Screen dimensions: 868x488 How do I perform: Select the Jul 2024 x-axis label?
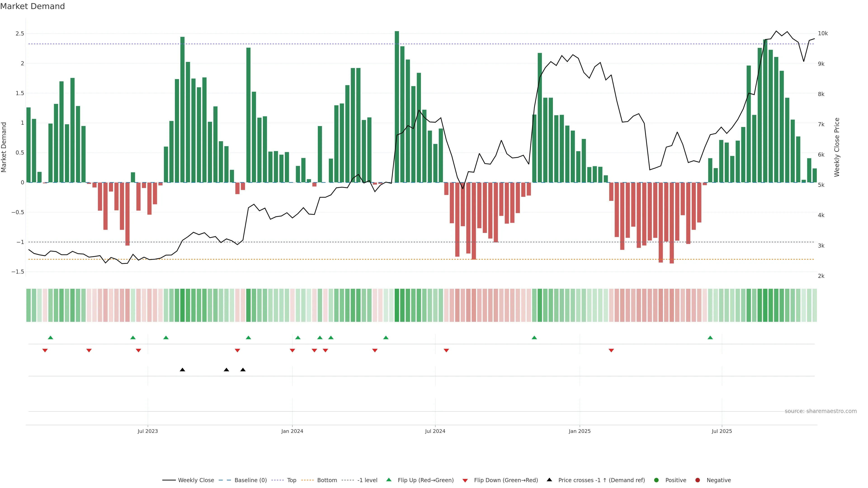pos(435,431)
